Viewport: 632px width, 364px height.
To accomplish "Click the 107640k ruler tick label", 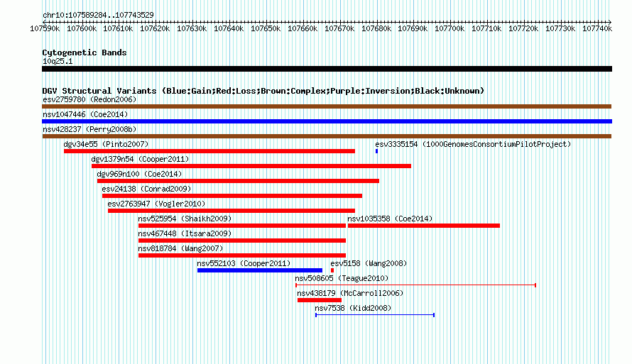I will pyautogui.click(x=229, y=29).
